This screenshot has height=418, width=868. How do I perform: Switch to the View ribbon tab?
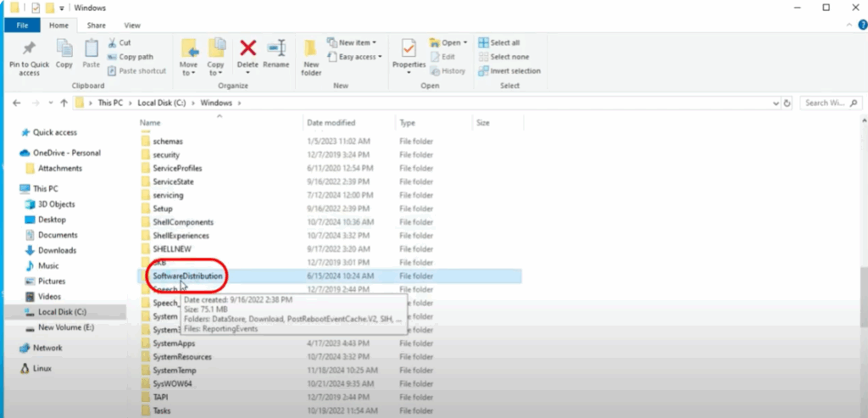(132, 25)
